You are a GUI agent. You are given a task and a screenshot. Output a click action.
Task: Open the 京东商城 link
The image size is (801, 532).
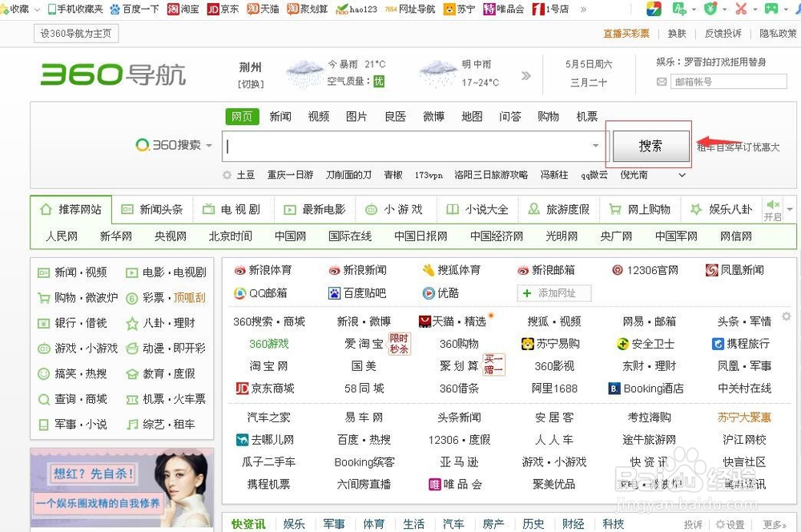click(x=265, y=389)
